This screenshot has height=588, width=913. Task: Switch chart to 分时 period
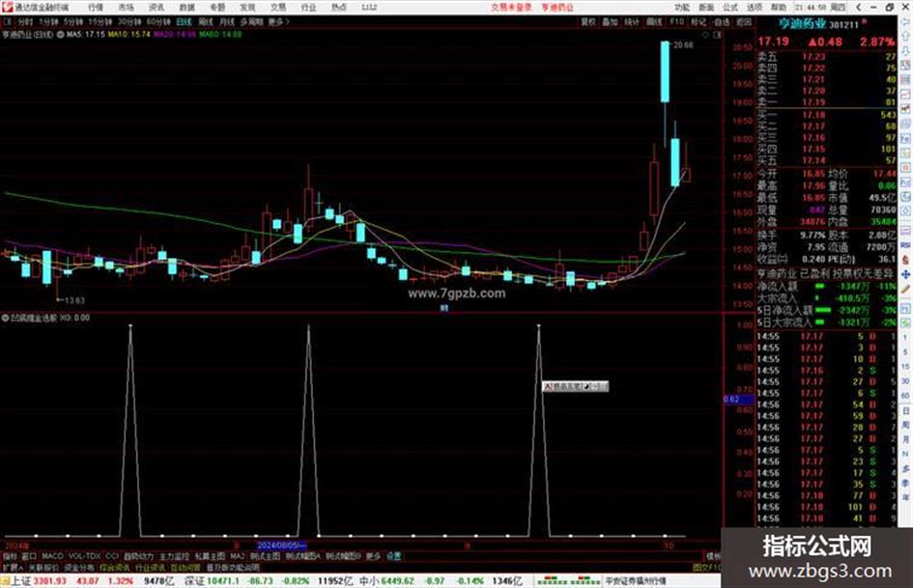click(25, 21)
